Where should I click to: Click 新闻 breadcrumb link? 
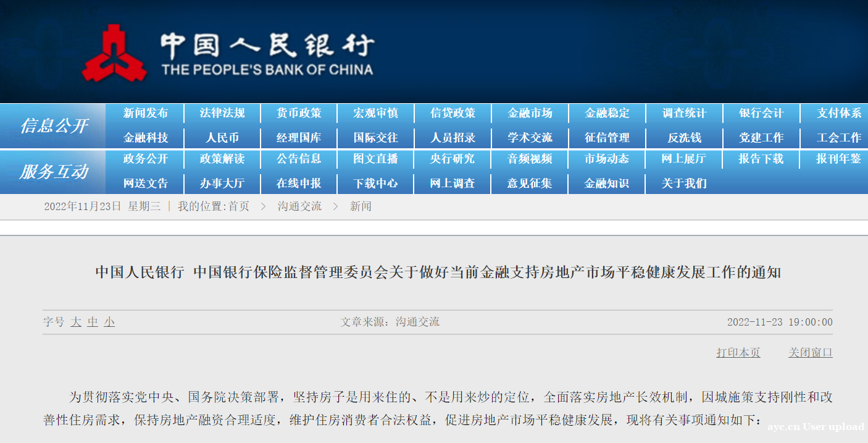point(361,206)
